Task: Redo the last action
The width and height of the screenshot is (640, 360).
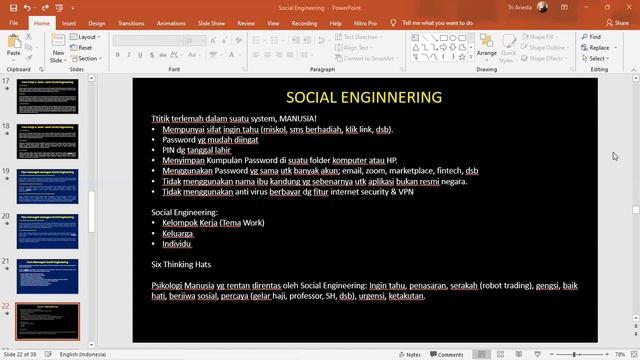Action: click(x=45, y=8)
